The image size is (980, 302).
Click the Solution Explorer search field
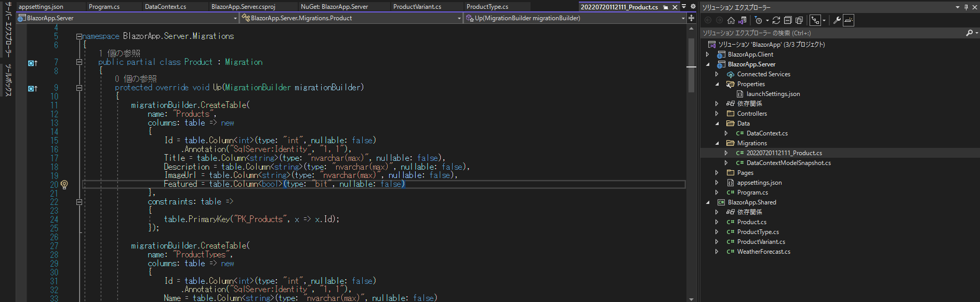click(833, 33)
